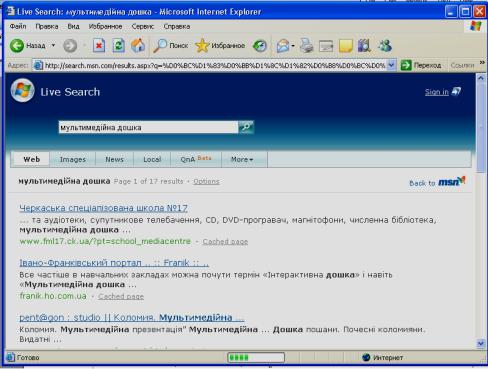
Task: Select the Web tab
Action: click(x=32, y=159)
